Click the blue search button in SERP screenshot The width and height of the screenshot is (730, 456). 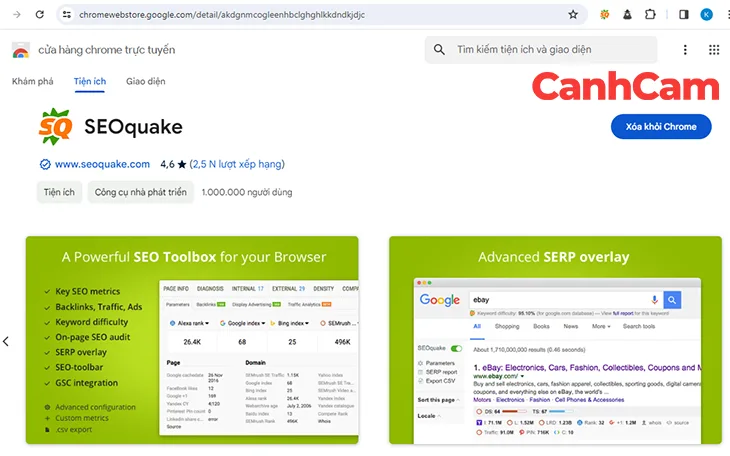[672, 300]
